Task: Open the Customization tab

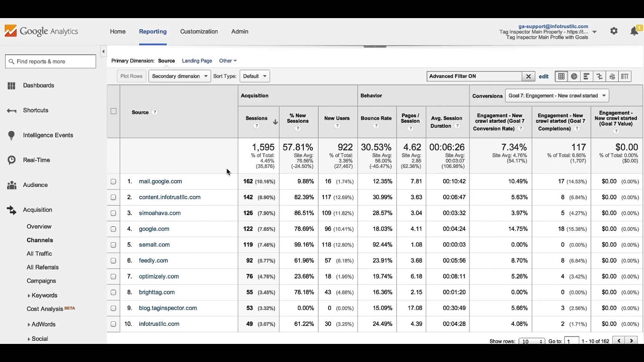Action: 199,31
